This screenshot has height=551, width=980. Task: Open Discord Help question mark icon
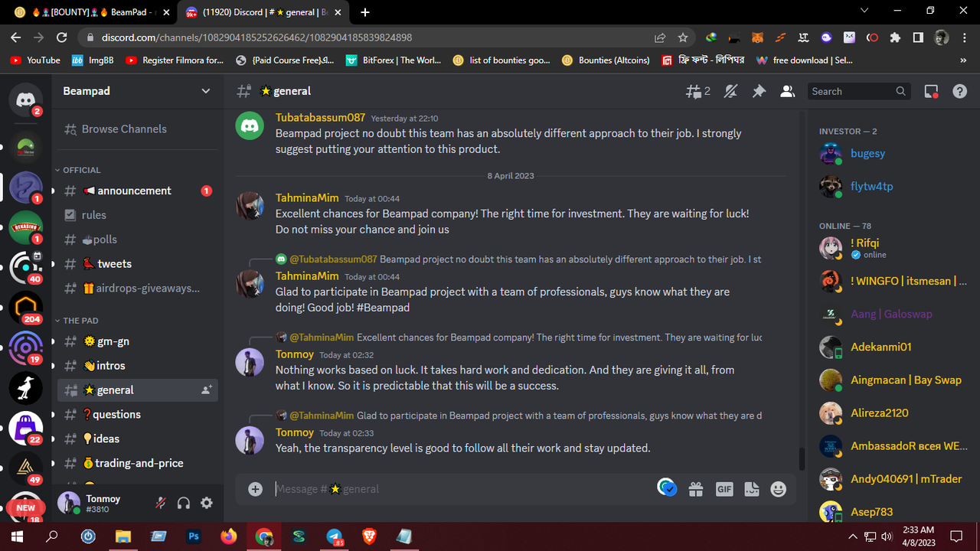(959, 91)
